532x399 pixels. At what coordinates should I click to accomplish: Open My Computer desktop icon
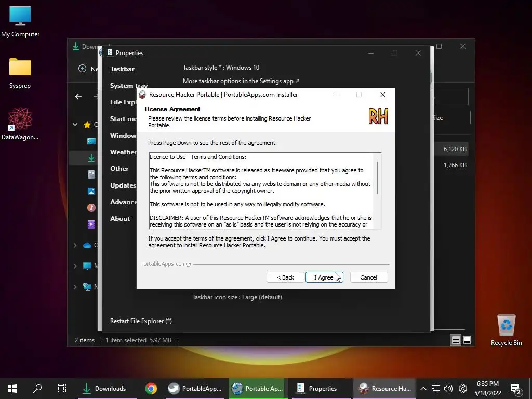tap(20, 22)
